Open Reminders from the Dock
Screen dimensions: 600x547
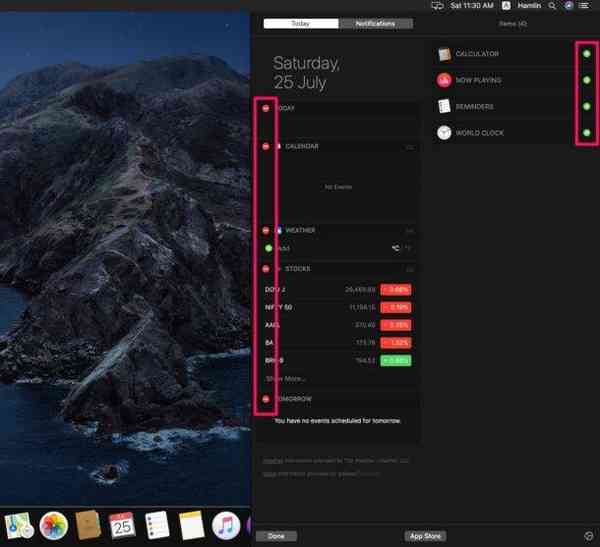[x=157, y=526]
